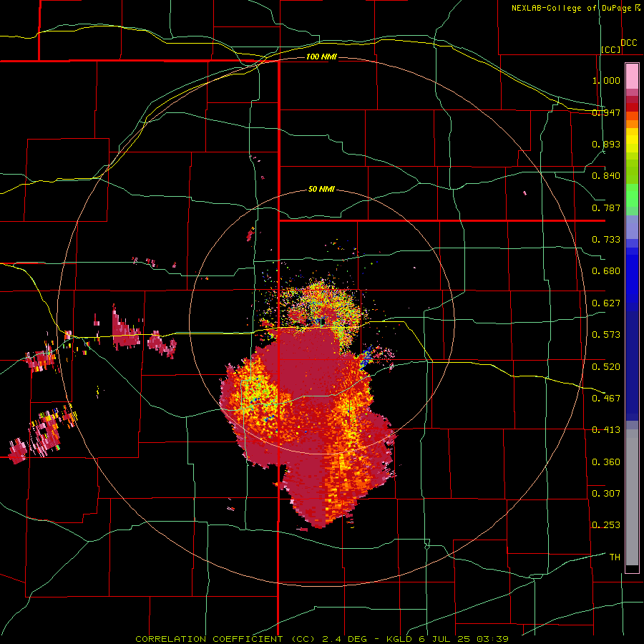
Task: Click the 0.627 scale value
Action: click(606, 303)
